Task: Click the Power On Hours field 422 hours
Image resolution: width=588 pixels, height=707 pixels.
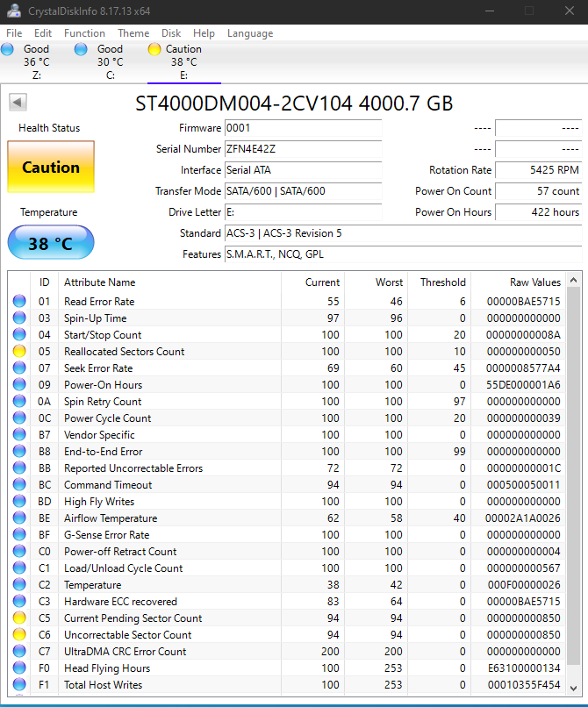Action: [x=538, y=212]
